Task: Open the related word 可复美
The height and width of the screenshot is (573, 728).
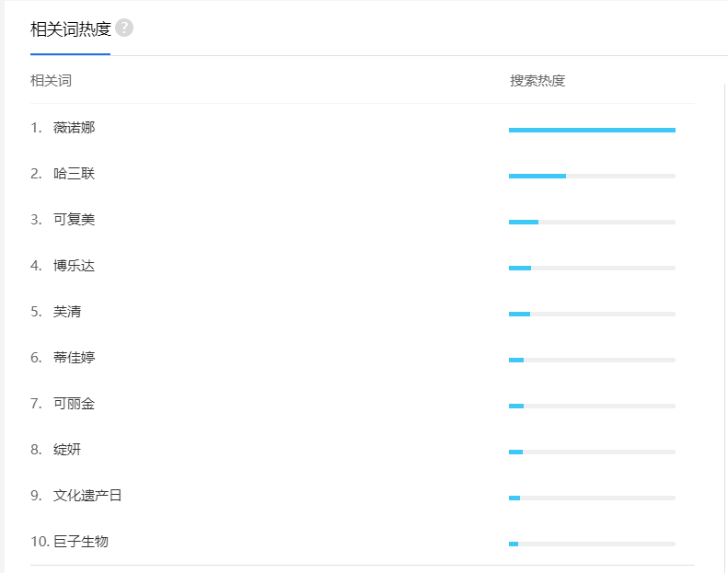Action: 74,220
